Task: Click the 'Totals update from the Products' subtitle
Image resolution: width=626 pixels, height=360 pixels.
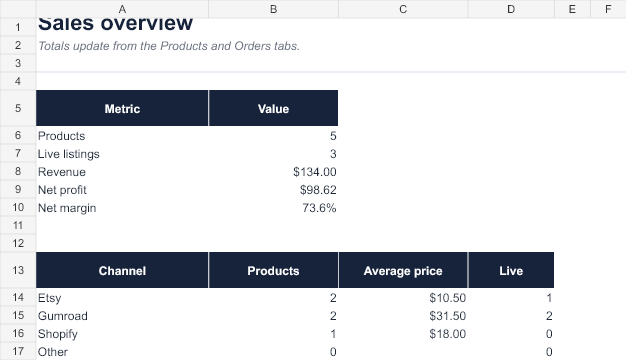Action: pos(168,46)
